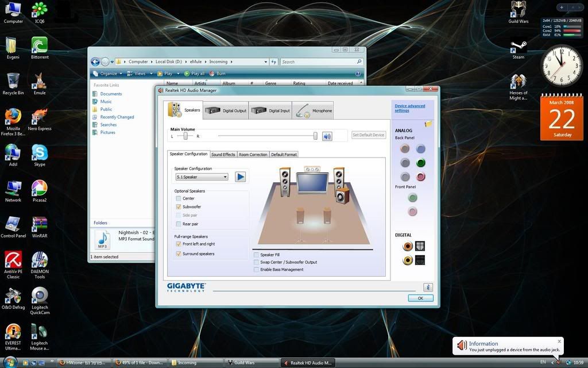Enable Swap Center / Subwoofer Output

point(256,262)
